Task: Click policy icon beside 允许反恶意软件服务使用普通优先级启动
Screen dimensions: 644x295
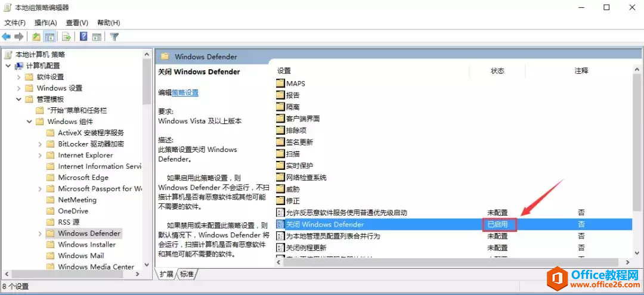Action: [x=280, y=213]
